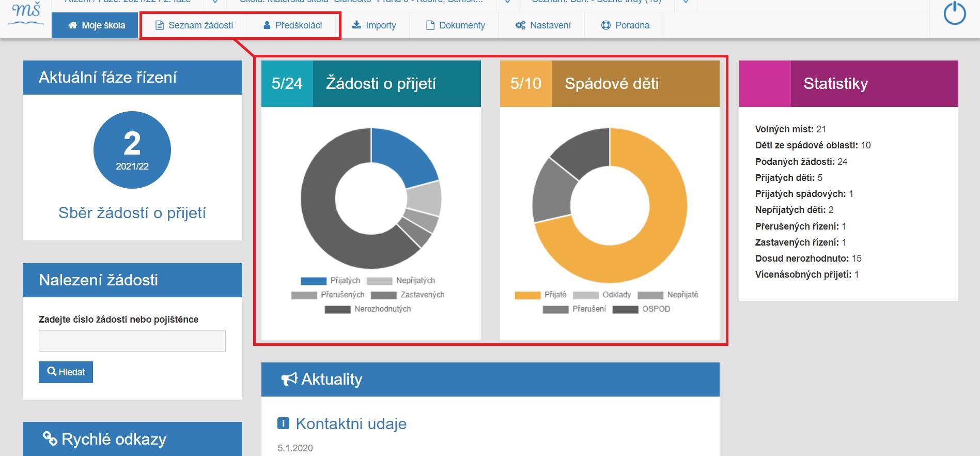This screenshot has width=980, height=456.
Task: Click the megaphone icon in Aktuality header
Action: pos(289,379)
